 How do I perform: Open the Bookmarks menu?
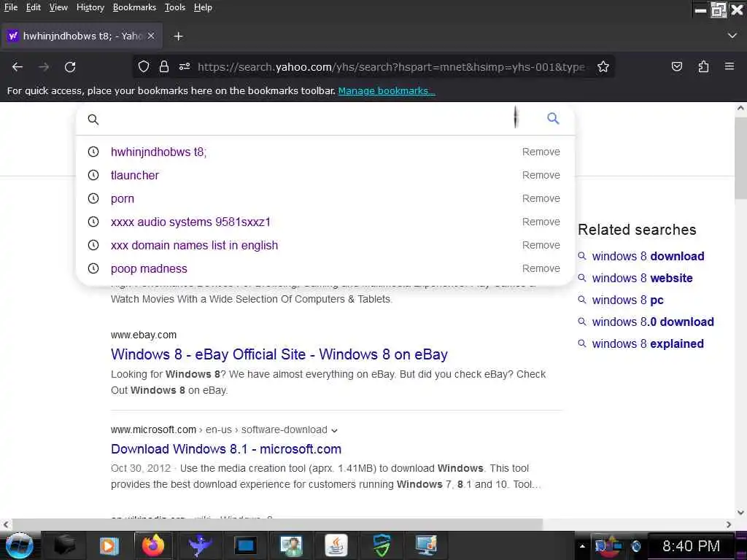point(134,7)
